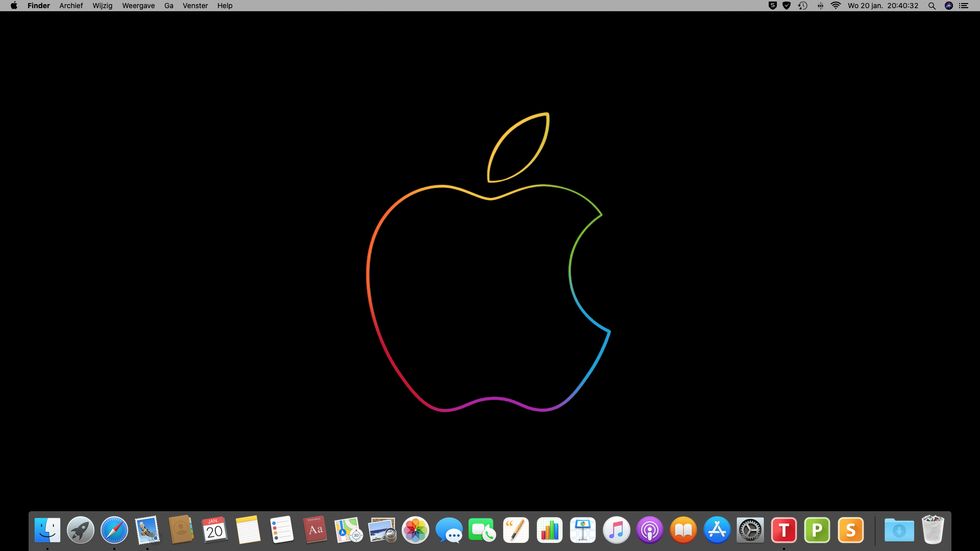
Task: Open the red T app in Dock
Action: coord(784,530)
